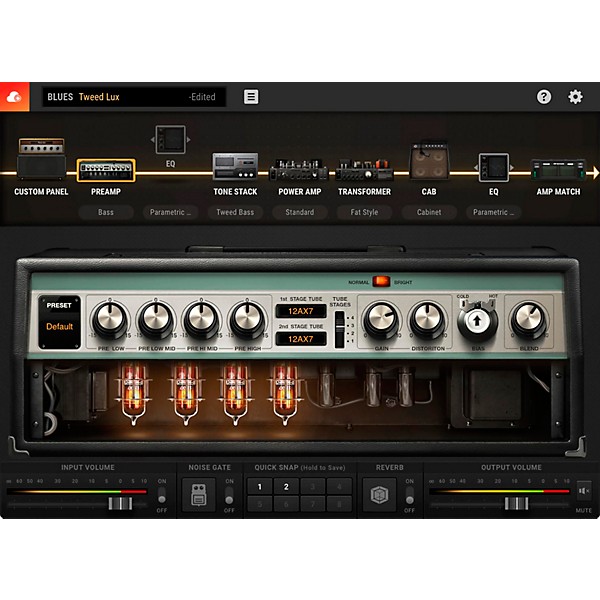Image resolution: width=600 pixels, height=600 pixels.
Task: Flip the Normal/Bright switch
Action: [x=380, y=282]
